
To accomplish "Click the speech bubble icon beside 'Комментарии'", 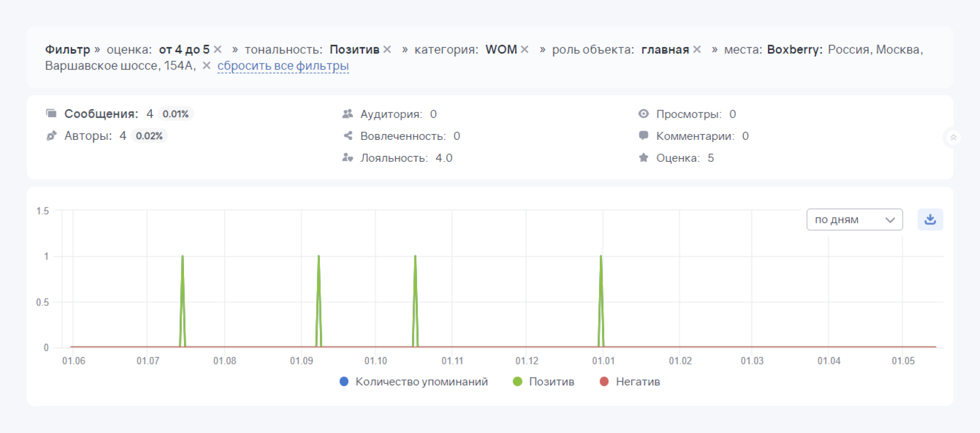I will tap(643, 135).
